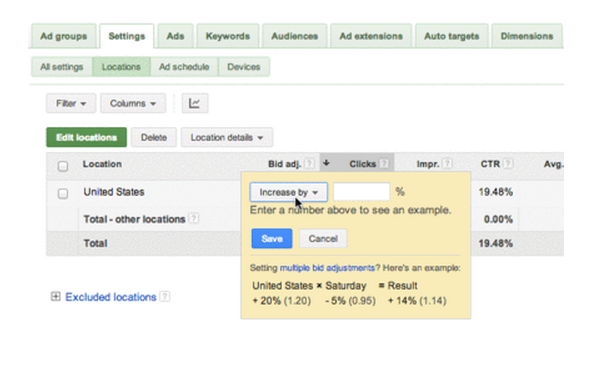Click the 0.00% CTR value

498,219
